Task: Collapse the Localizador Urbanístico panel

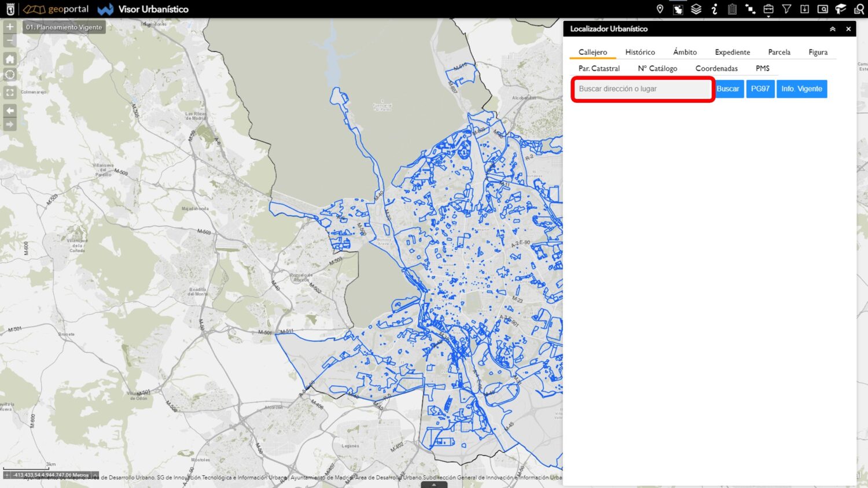Action: pyautogui.click(x=832, y=29)
